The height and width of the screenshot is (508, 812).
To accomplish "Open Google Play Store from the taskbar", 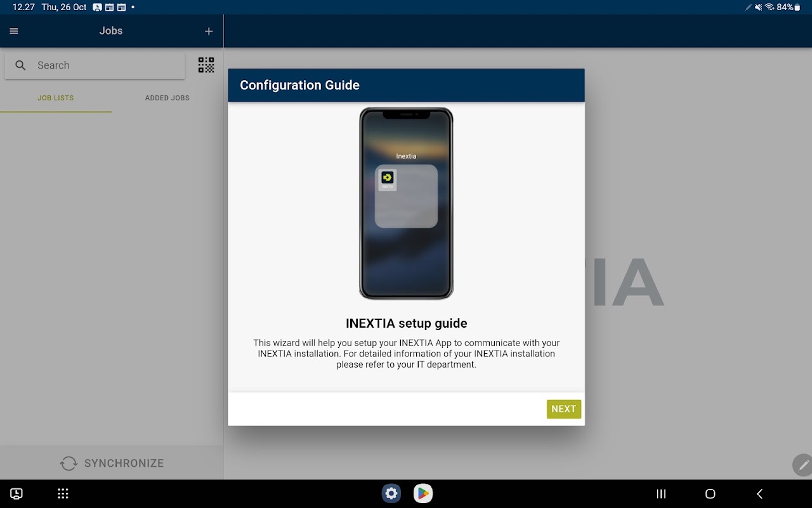I will click(423, 493).
